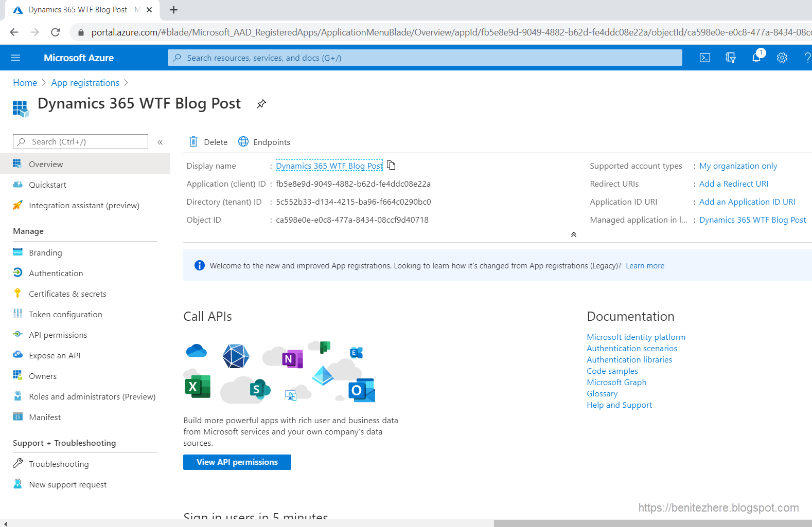
Task: Open Expose an API menu item
Action: click(55, 355)
